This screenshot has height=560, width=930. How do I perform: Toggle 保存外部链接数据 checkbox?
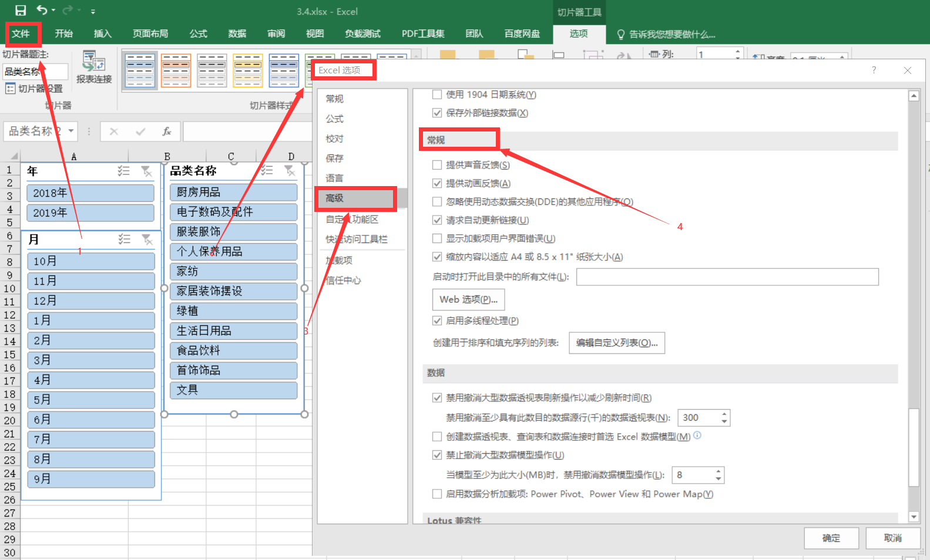tap(437, 113)
